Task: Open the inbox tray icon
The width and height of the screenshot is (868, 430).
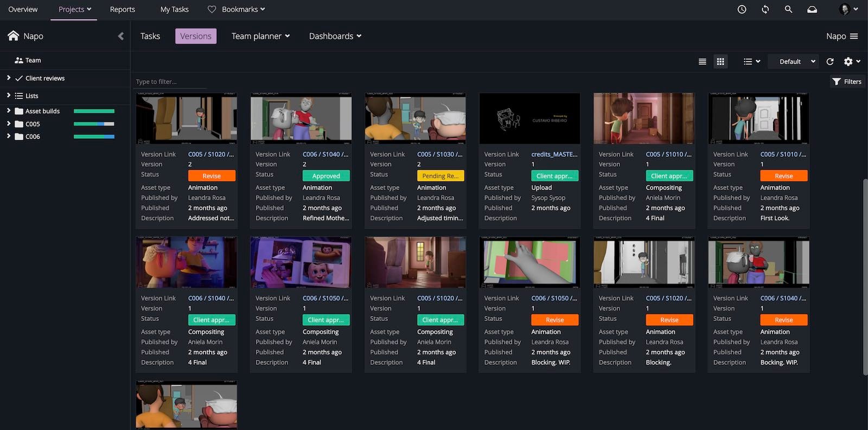Action: (x=812, y=9)
